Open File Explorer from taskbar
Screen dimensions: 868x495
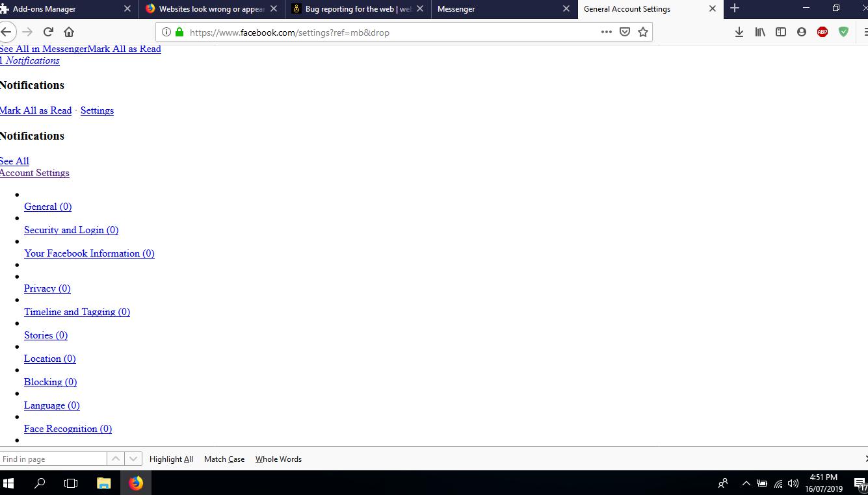(103, 483)
